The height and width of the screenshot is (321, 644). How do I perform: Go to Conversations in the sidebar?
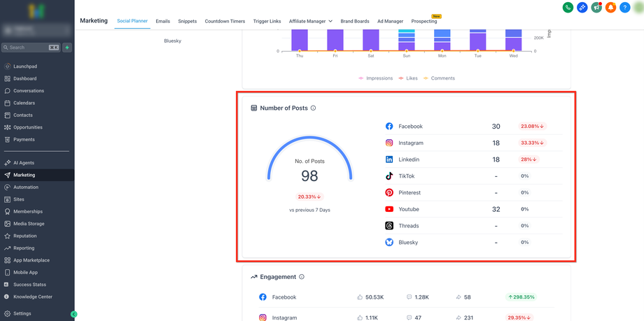click(x=29, y=91)
